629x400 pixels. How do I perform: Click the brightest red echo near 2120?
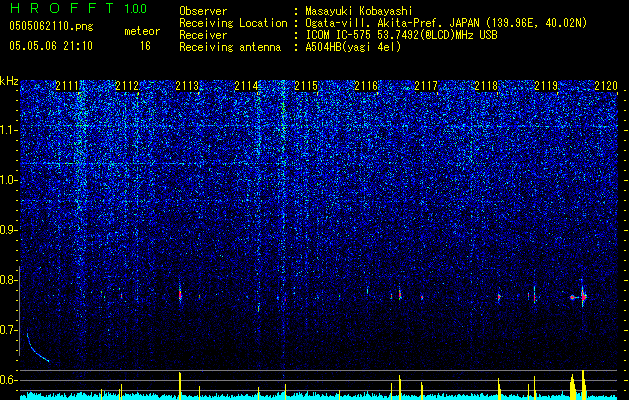[584, 297]
